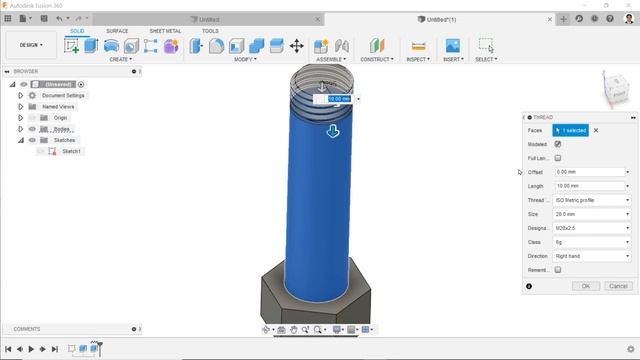
Task: Select the Move/Copy tool
Action: pyautogui.click(x=296, y=46)
